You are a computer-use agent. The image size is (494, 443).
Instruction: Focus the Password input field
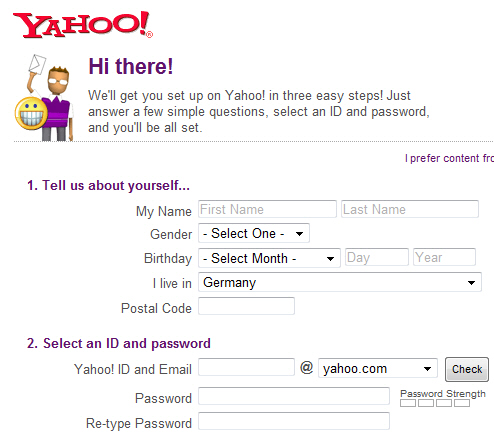coord(294,396)
